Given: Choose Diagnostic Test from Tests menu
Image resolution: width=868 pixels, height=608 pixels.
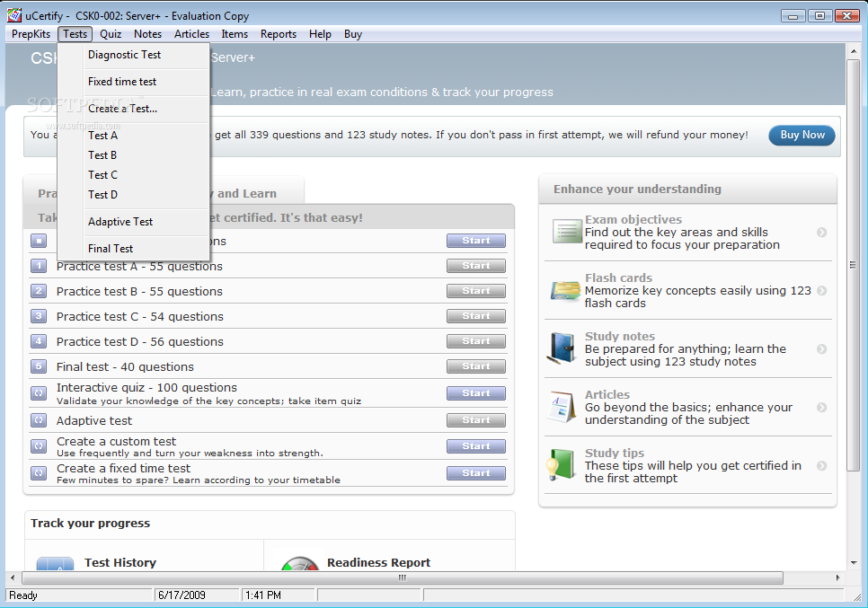Looking at the screenshot, I should 133,55.
